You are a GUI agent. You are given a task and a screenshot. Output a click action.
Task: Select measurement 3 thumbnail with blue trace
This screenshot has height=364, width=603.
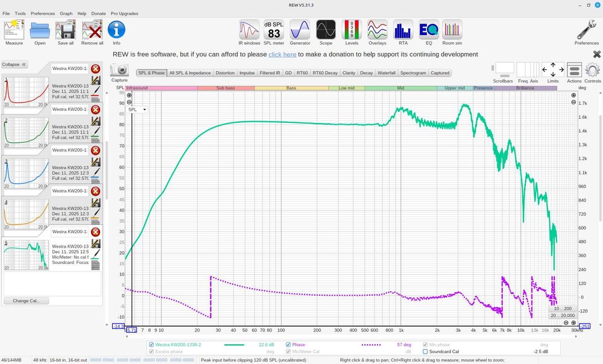27,172
